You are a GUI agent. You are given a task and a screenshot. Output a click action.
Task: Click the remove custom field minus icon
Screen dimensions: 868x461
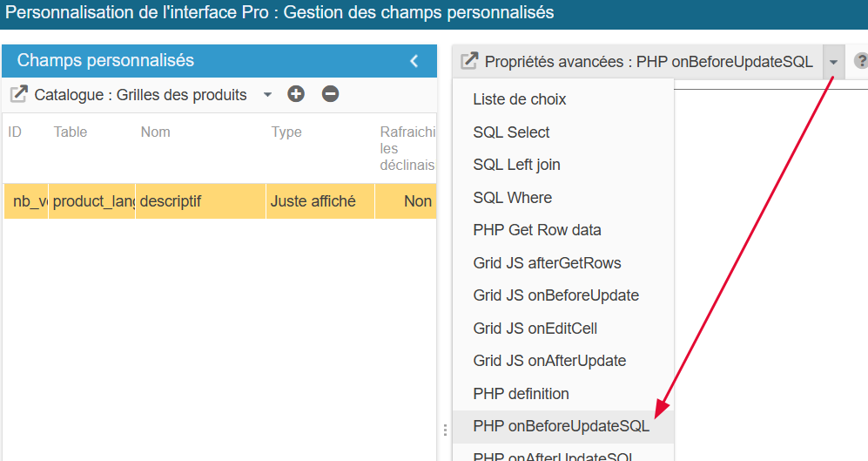point(330,94)
